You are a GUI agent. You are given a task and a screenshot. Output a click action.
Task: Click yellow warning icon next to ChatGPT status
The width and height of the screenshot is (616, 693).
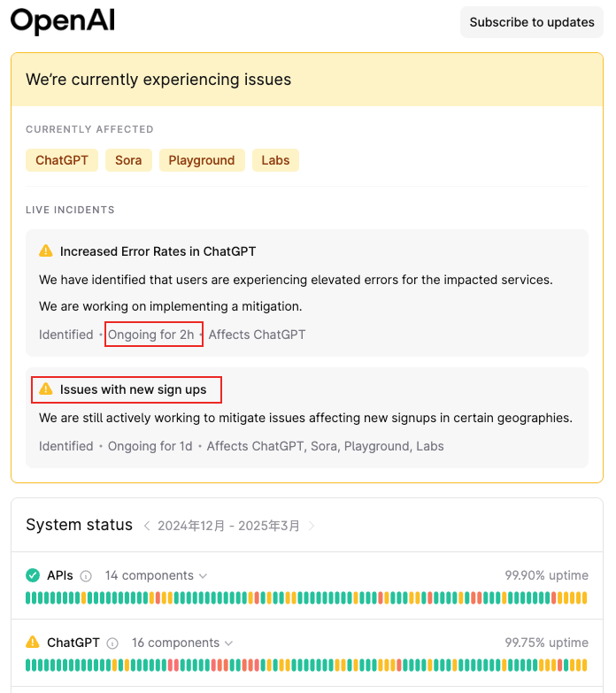tap(33, 643)
